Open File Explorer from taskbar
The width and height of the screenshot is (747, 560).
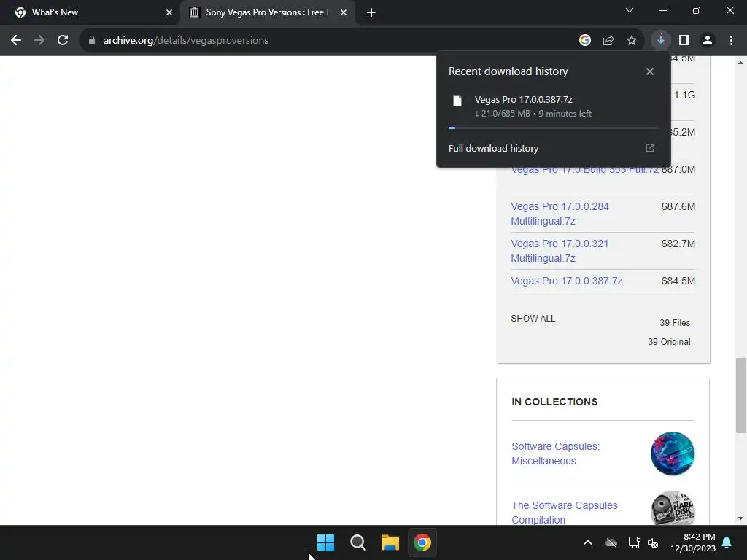pos(390,542)
